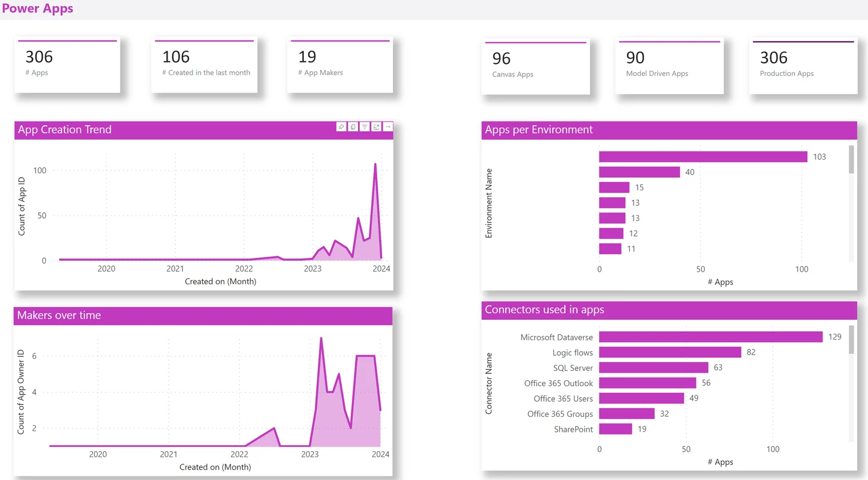Select the Created in the last month card
The height and width of the screenshot is (480, 868).
pyautogui.click(x=204, y=65)
